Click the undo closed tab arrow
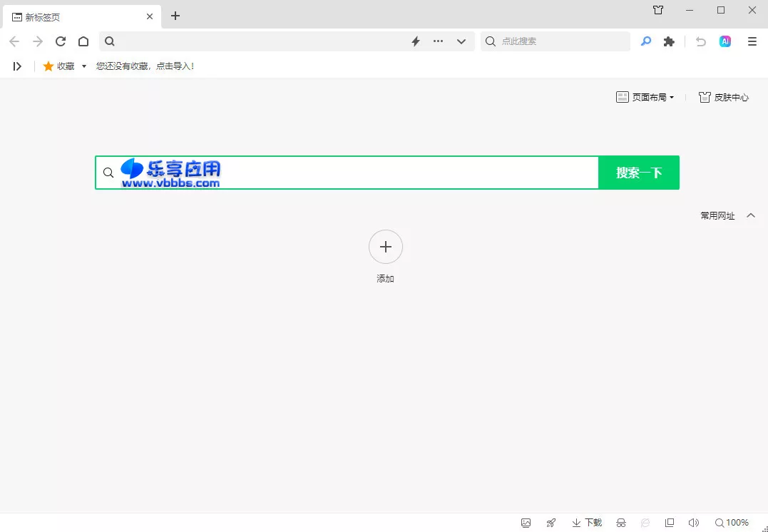Screen dimensions: 768x532 [701, 41]
